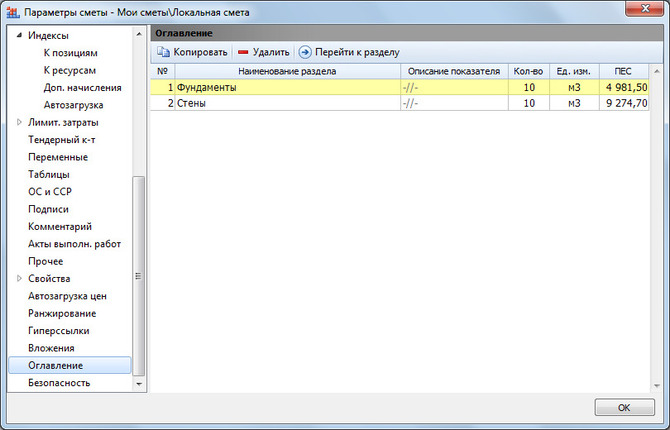The image size is (670, 430).
Task: Click description cell in Фундаменты row
Action: [x=454, y=87]
